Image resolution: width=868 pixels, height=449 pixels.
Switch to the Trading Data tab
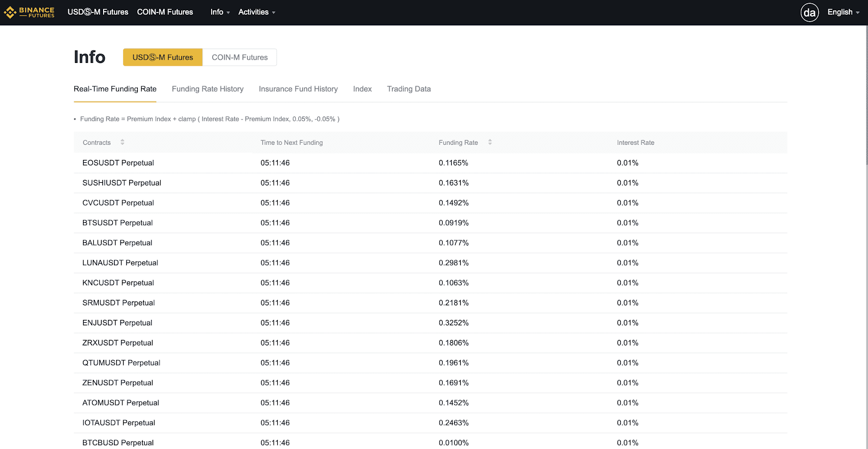click(409, 89)
